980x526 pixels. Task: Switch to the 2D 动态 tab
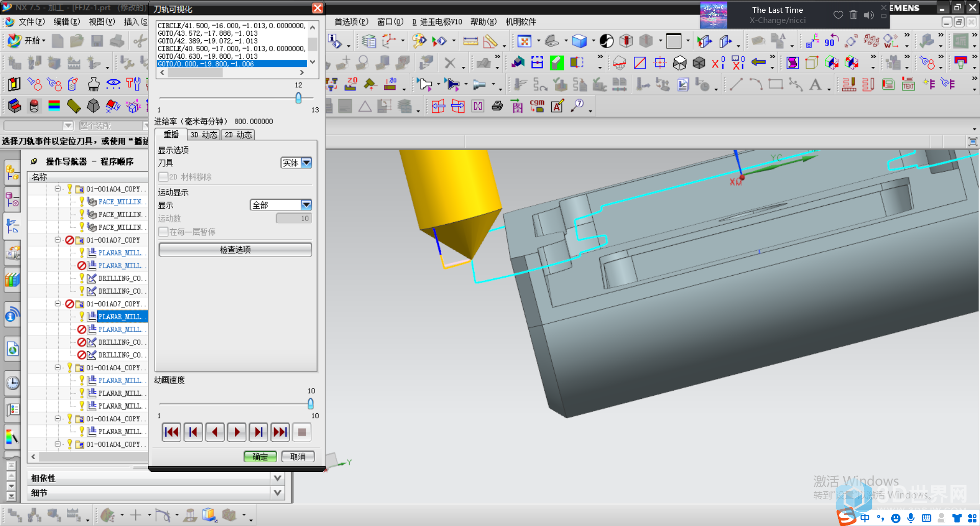click(x=238, y=135)
